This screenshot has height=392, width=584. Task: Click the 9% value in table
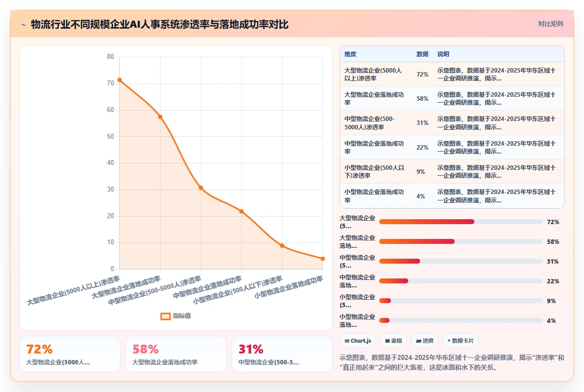click(421, 172)
